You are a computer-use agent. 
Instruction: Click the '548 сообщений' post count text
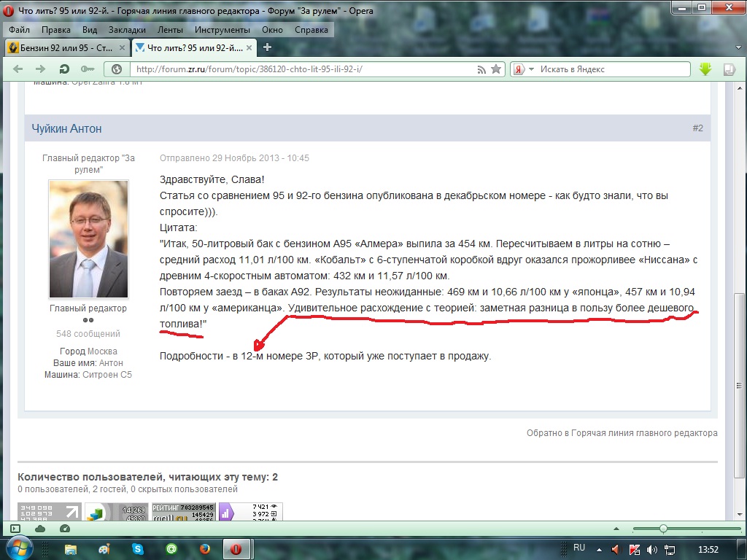[88, 334]
